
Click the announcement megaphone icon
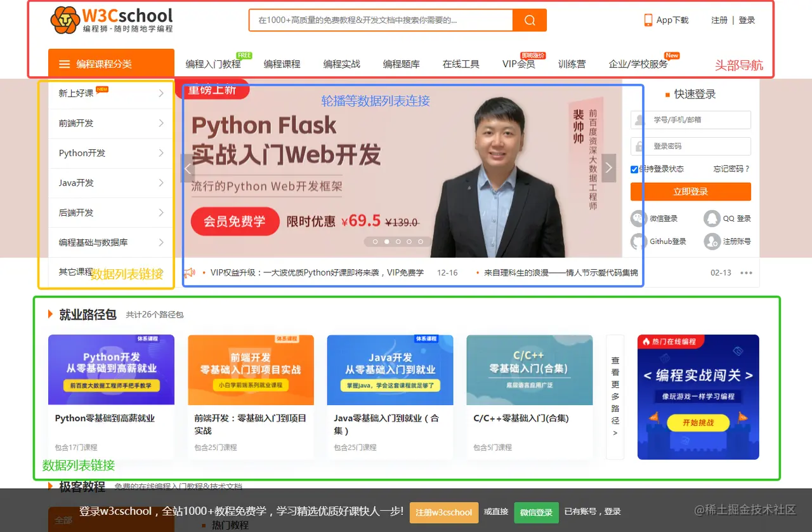point(189,273)
